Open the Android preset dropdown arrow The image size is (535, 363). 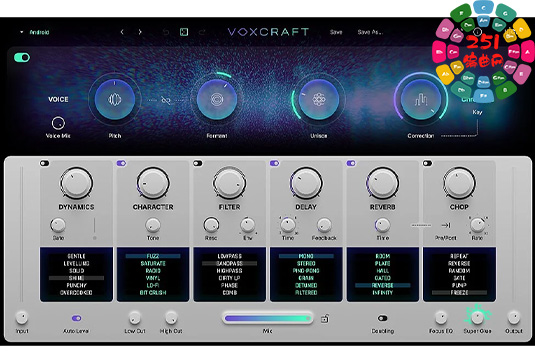point(21,32)
